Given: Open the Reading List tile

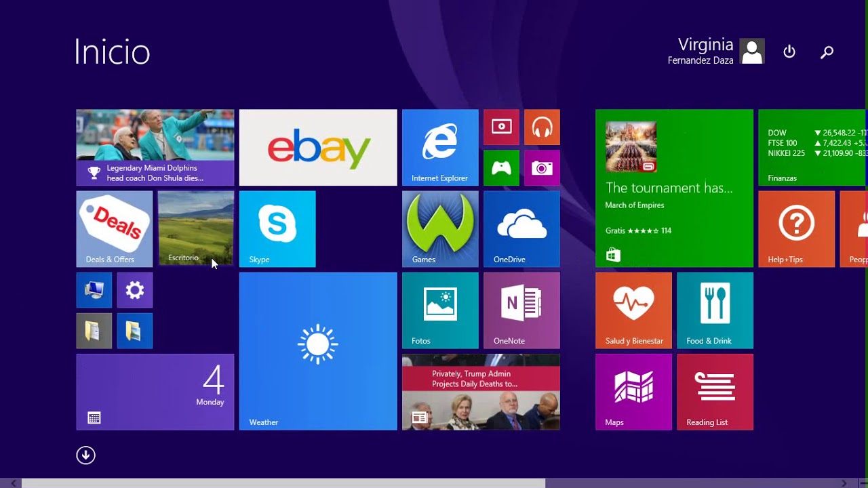Looking at the screenshot, I should [x=715, y=392].
